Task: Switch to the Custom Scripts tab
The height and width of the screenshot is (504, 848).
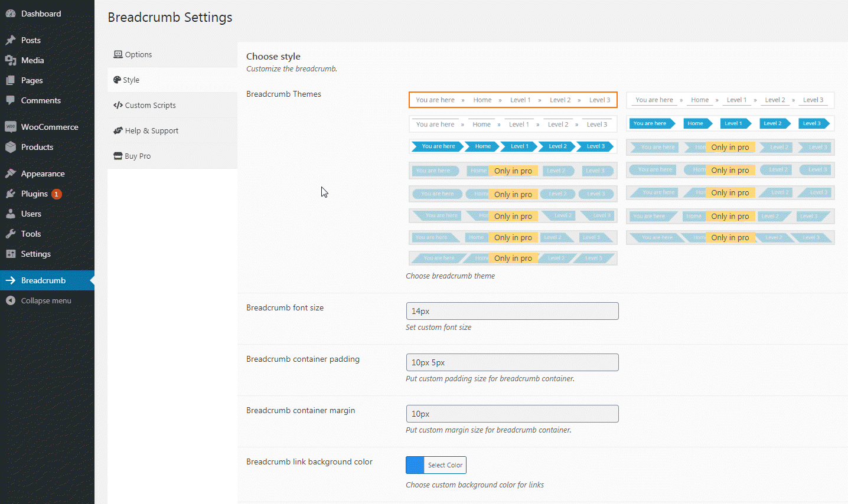Action: point(150,105)
